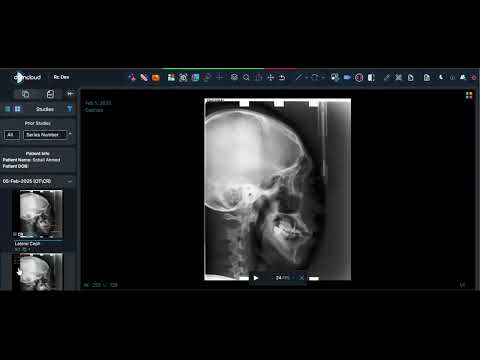Viewport: 480px width, 360px height.
Task: Click the document page icon after clear tools
Action: [411, 78]
